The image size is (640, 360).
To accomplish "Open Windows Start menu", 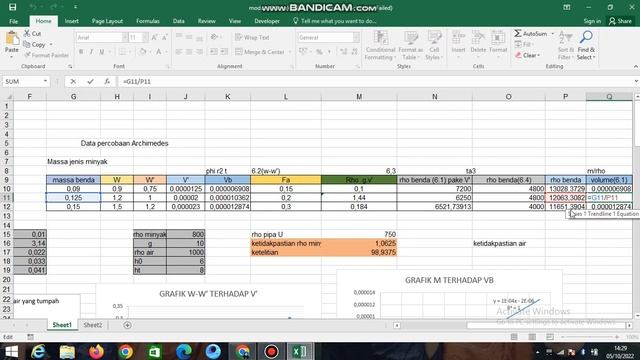I will [x=11, y=351].
